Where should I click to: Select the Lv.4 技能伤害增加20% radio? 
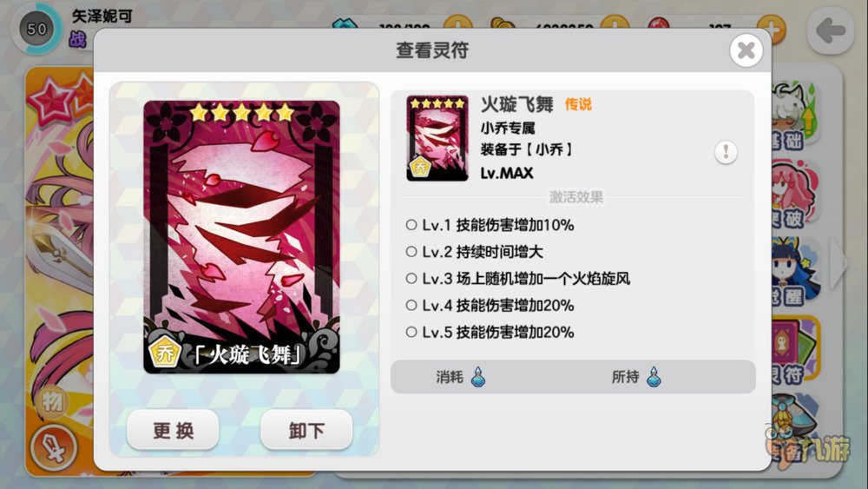(411, 305)
